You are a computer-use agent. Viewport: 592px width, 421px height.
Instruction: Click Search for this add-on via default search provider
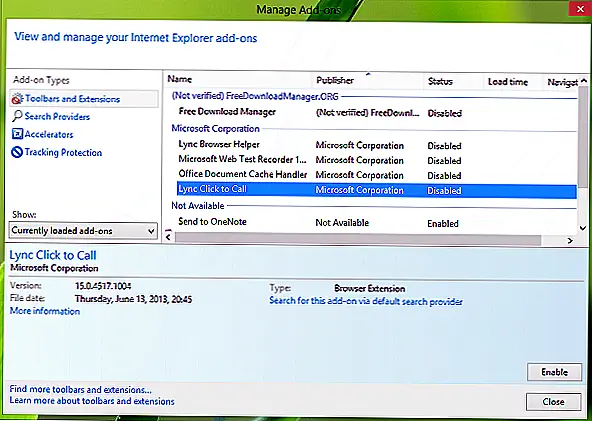tap(366, 301)
